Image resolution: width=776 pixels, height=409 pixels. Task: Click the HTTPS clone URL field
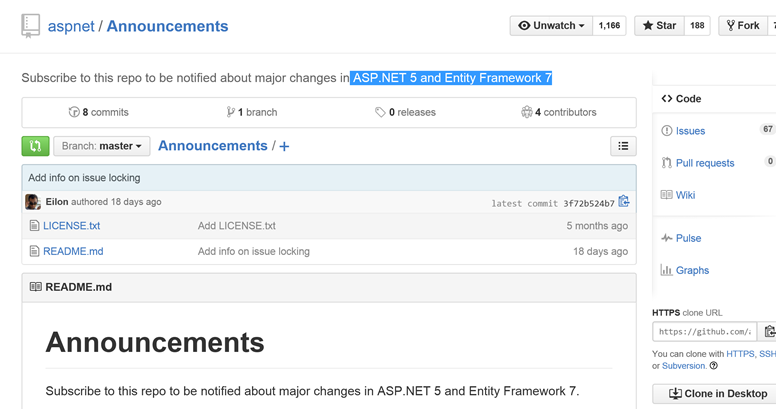[x=705, y=332]
